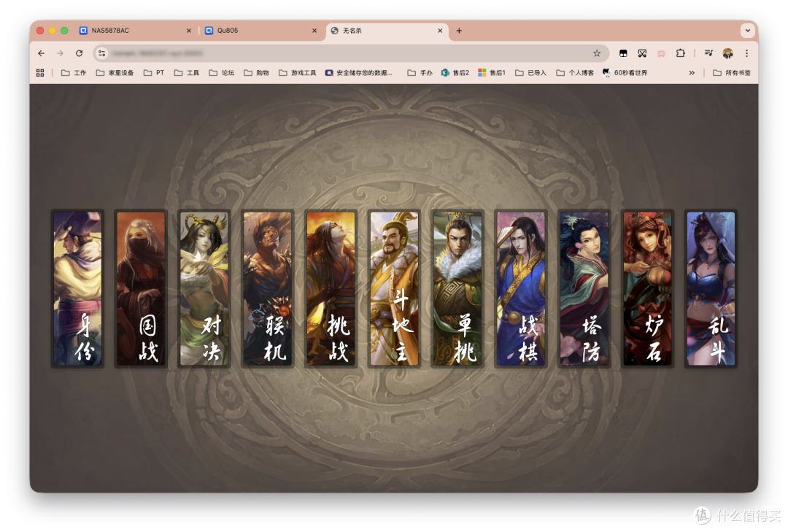Click the forward navigation arrow
The width and height of the screenshot is (788, 532).
61,53
